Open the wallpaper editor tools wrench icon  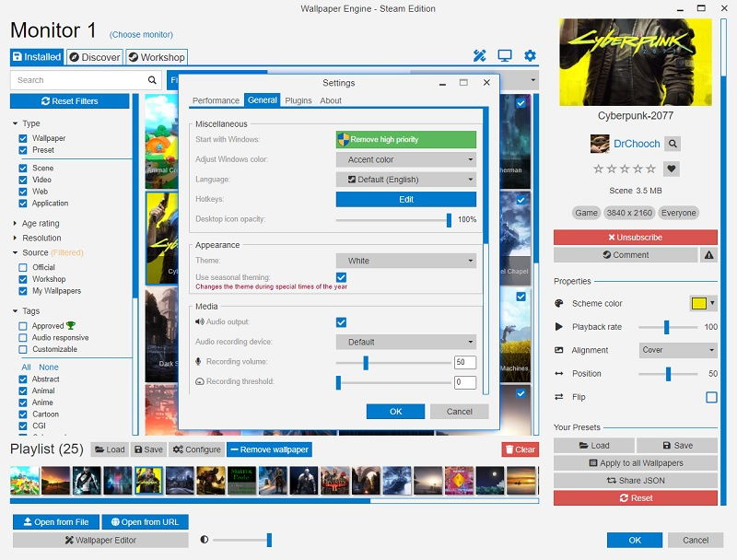(478, 55)
